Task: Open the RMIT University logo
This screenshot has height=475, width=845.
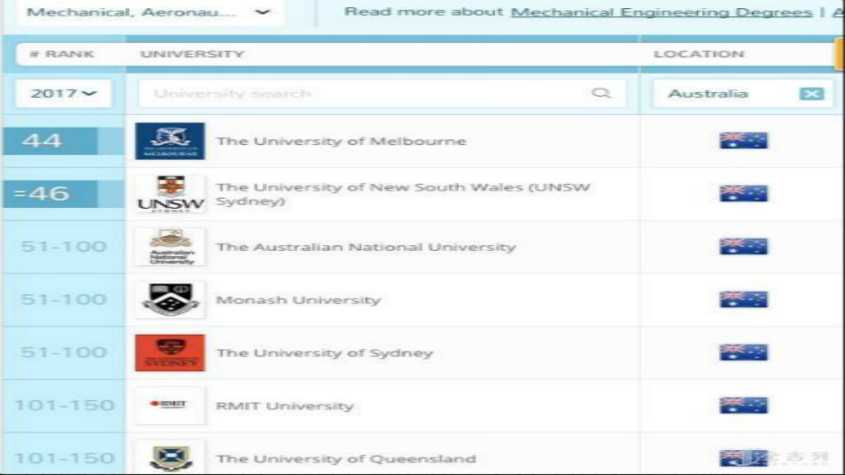Action: [170, 404]
